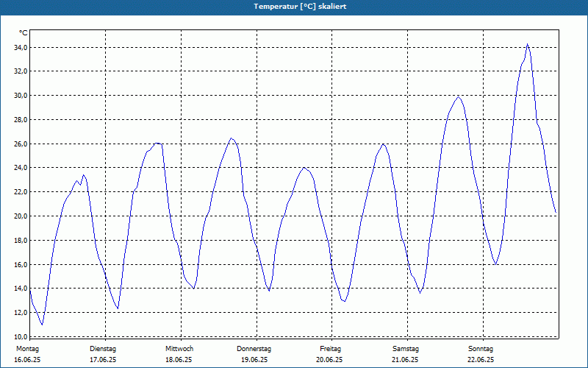This screenshot has height=368, width=588.
Task: Click the Monday morning minimum near 11 degrees
Action: coord(42,325)
